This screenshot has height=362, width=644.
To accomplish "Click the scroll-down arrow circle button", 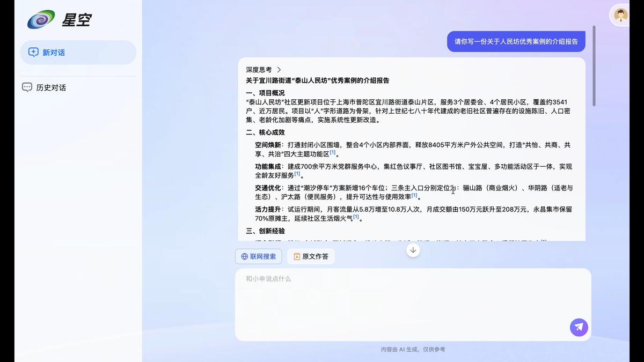I will tap(413, 249).
